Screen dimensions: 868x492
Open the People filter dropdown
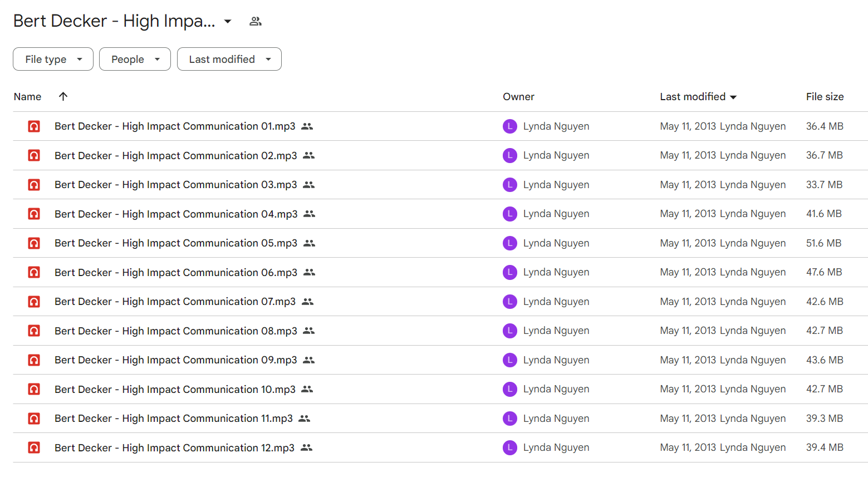click(x=135, y=59)
